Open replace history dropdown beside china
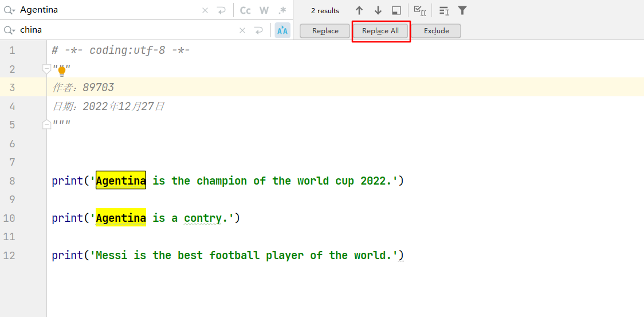The width and height of the screenshot is (644, 317). tap(10, 30)
